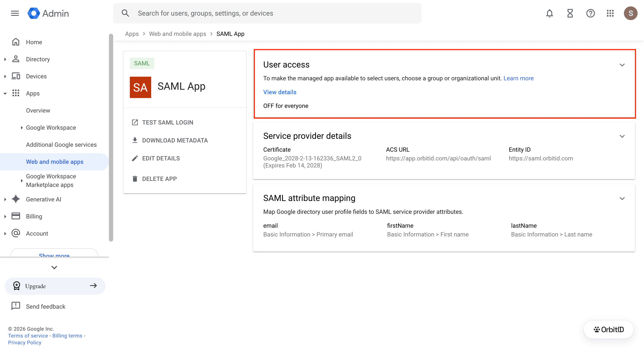Open Terms of service link
The width and height of the screenshot is (644, 349).
(28, 335)
